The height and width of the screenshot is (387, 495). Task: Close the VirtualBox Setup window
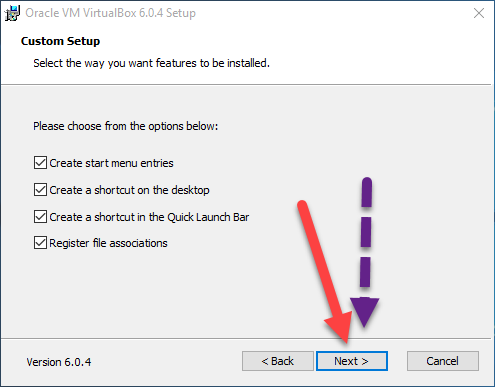479,13
